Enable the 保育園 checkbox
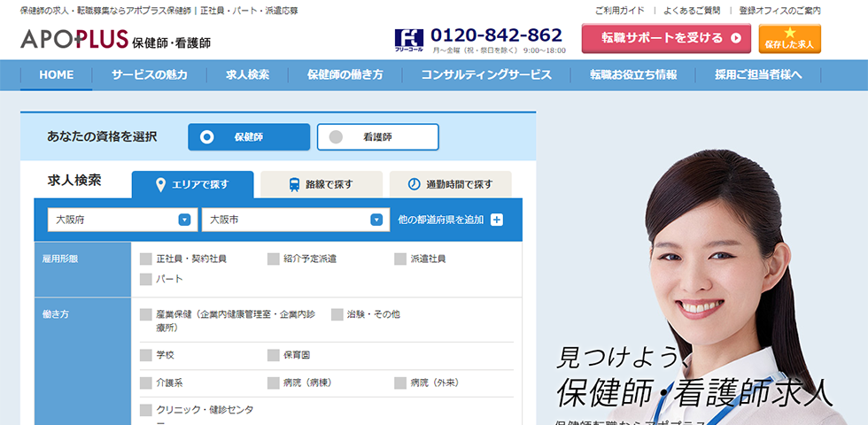This screenshot has height=425, width=868. click(x=274, y=355)
